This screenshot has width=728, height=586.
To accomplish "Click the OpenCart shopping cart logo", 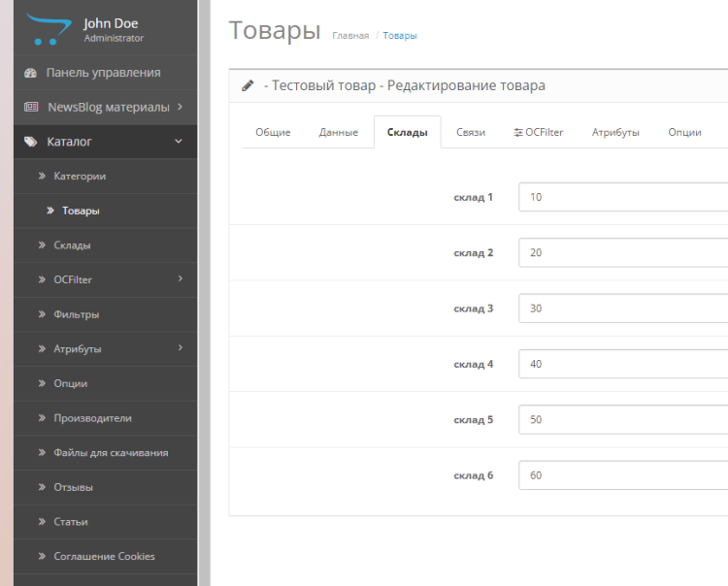I will (45, 30).
